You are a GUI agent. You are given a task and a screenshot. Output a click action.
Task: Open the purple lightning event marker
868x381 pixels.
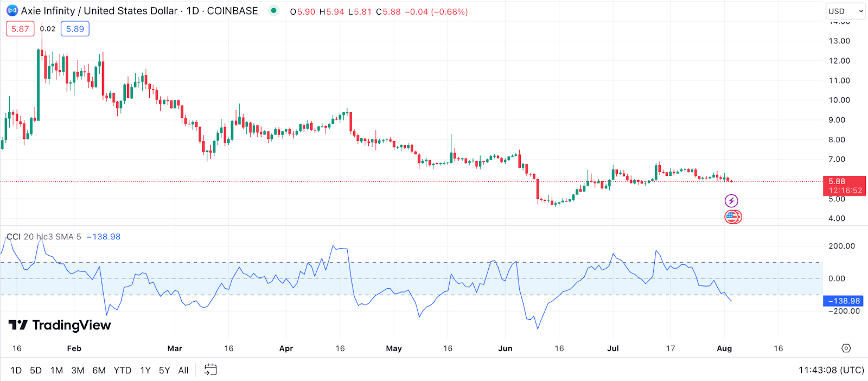coord(731,201)
